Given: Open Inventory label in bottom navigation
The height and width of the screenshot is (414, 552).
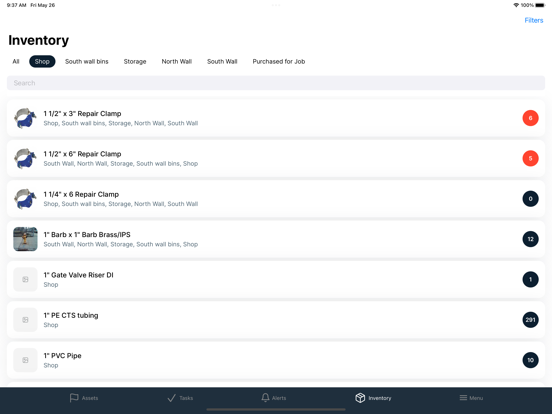Looking at the screenshot, I should tap(380, 398).
